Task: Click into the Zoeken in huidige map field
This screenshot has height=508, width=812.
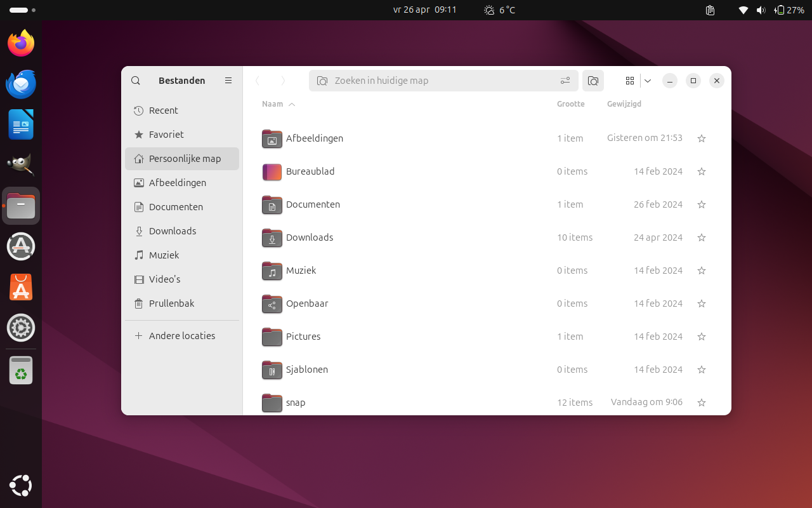Action: 438,81
